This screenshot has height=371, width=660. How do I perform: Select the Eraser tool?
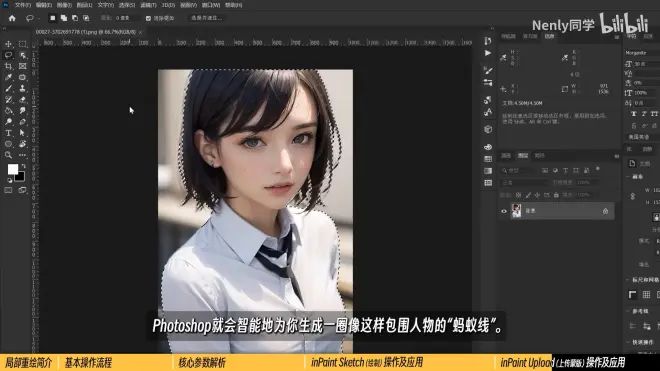(x=22, y=99)
